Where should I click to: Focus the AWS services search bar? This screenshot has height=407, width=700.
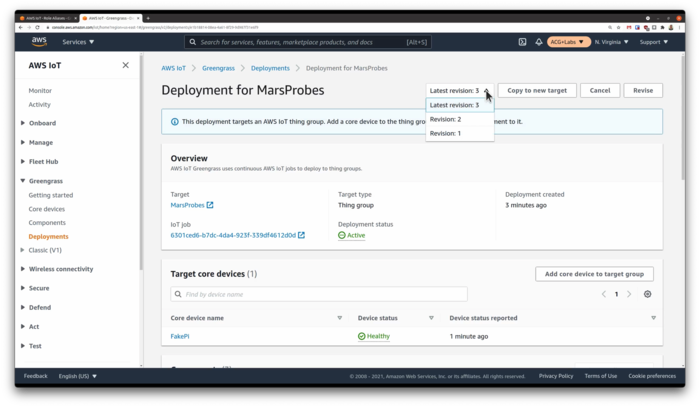[x=308, y=42]
